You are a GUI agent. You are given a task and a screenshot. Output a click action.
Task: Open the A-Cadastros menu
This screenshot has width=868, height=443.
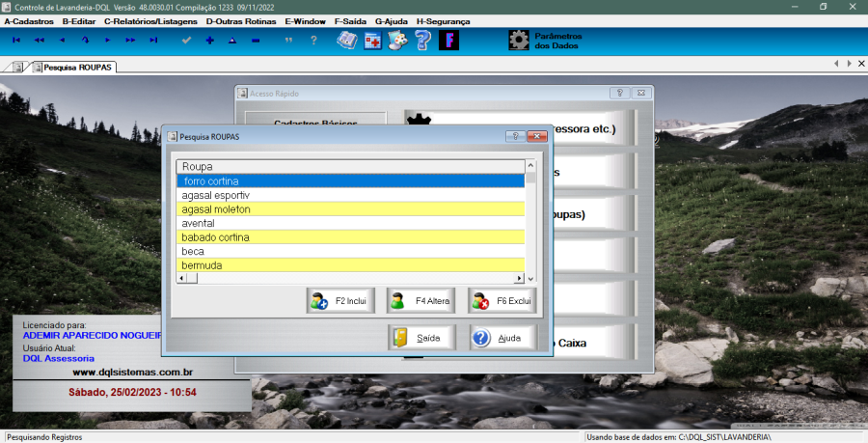click(29, 20)
